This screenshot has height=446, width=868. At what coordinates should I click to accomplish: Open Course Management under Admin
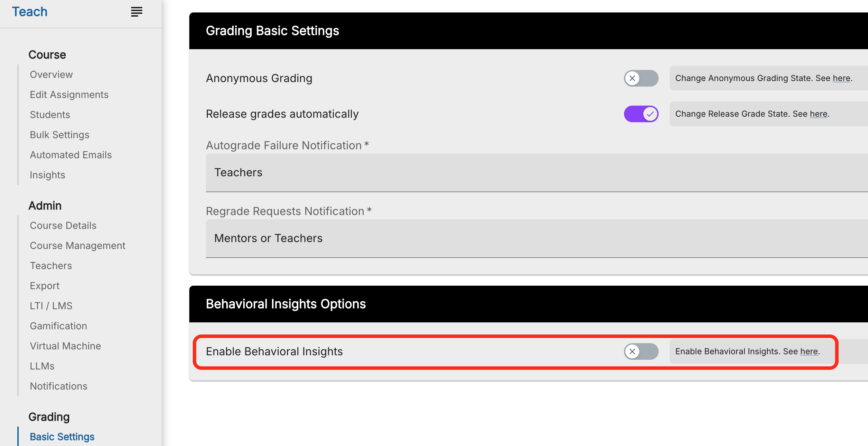[x=78, y=246]
